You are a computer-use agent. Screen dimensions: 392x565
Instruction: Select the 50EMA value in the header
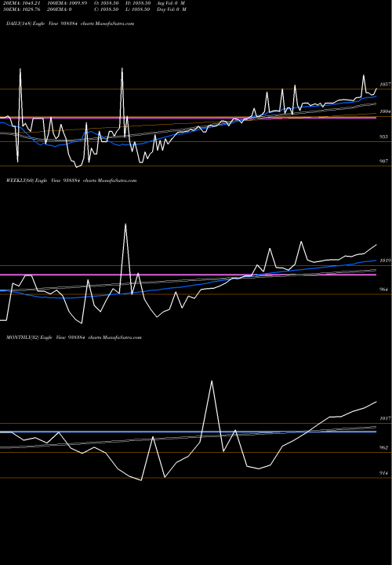click(x=20, y=9)
